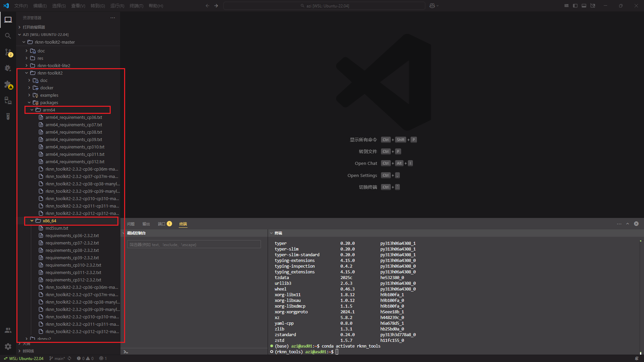Open the Extensions view

point(8,84)
